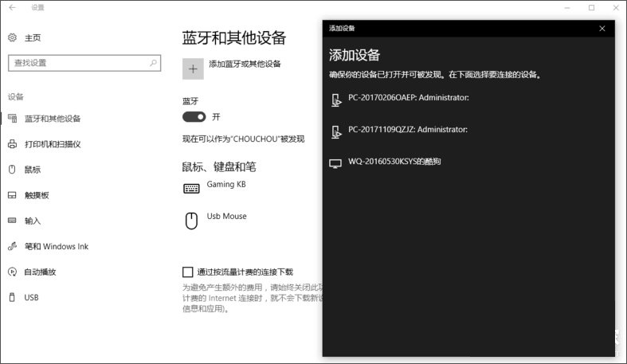Screen dimensions: 627x364
Task: Click the PC-20170206OAEP device icon
Action: pos(335,100)
